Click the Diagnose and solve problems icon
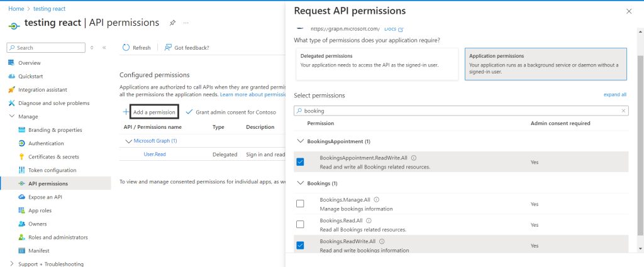The image size is (644, 267). click(11, 103)
